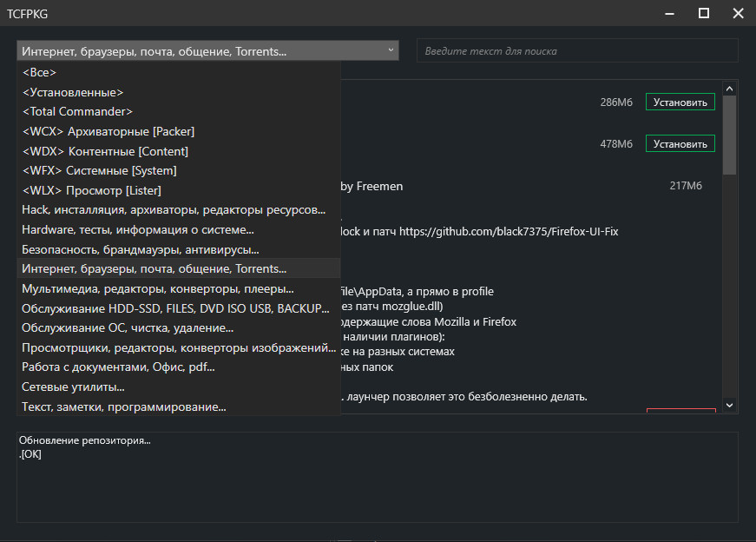Image resolution: width=756 pixels, height=542 pixels.
Task: Click Установить for the 286Мб package
Action: coord(680,102)
